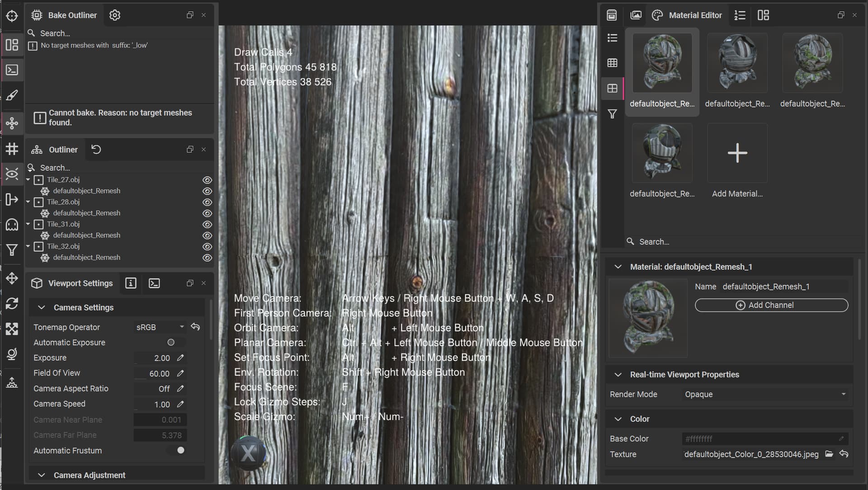Edit Exposure value with pencil icon
This screenshot has height=490, width=868.
tap(180, 358)
